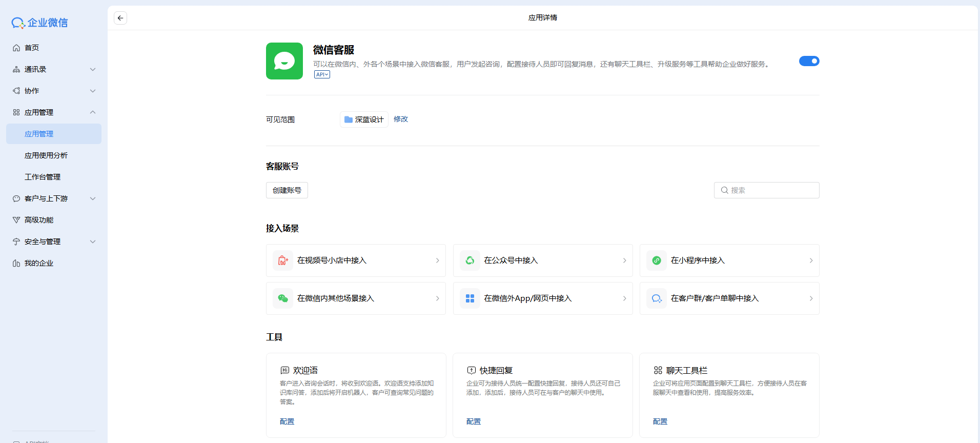Click the 聊天工具栏 tool title
980x443 pixels.
click(x=687, y=370)
